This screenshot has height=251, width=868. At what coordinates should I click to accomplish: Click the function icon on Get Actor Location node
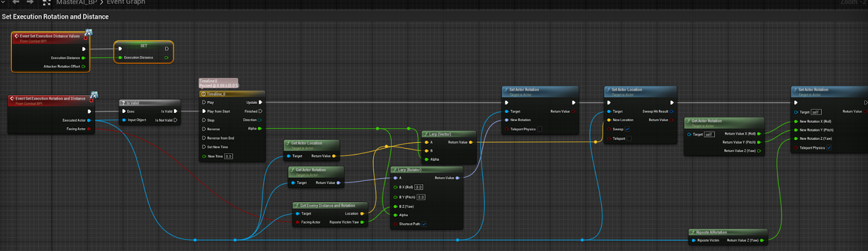click(288, 143)
